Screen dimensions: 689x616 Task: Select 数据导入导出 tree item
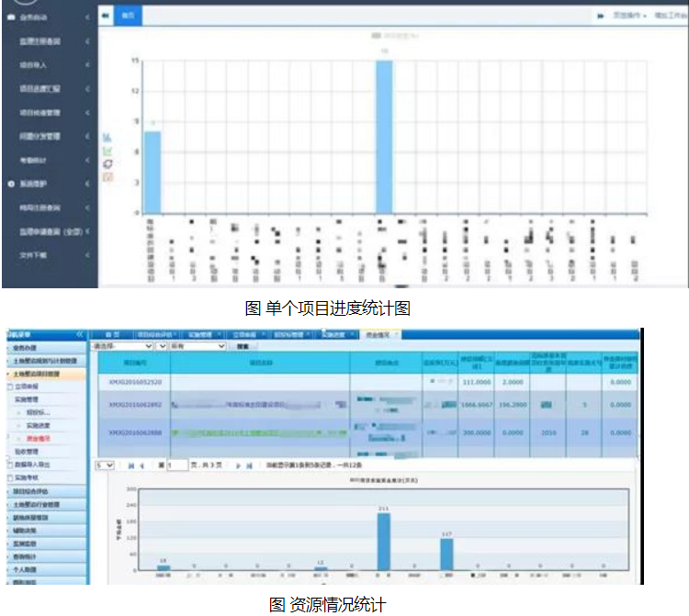click(x=32, y=465)
